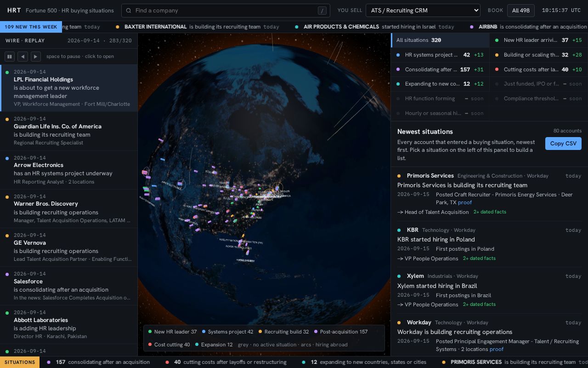The width and height of the screenshot is (588, 368).
Task: Click the magnifier icon in the search box
Action: pos(129,11)
